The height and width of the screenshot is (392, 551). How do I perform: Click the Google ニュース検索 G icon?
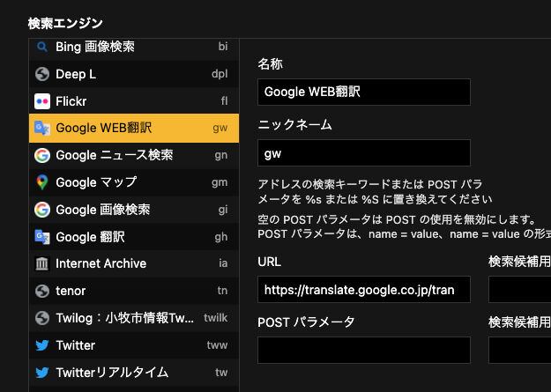pyautogui.click(x=42, y=155)
